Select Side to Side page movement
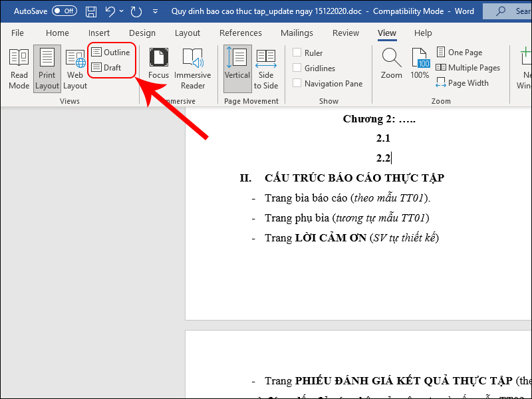The image size is (532, 399). pos(266,68)
